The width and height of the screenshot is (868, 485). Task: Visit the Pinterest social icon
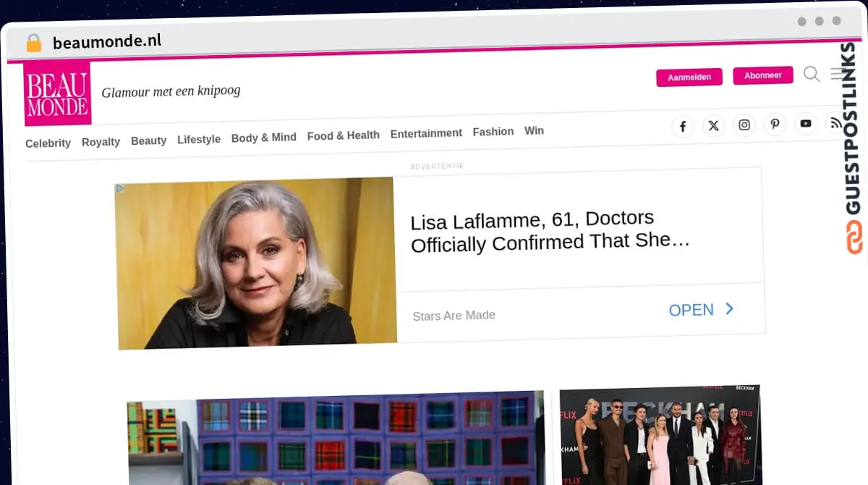pyautogui.click(x=775, y=125)
